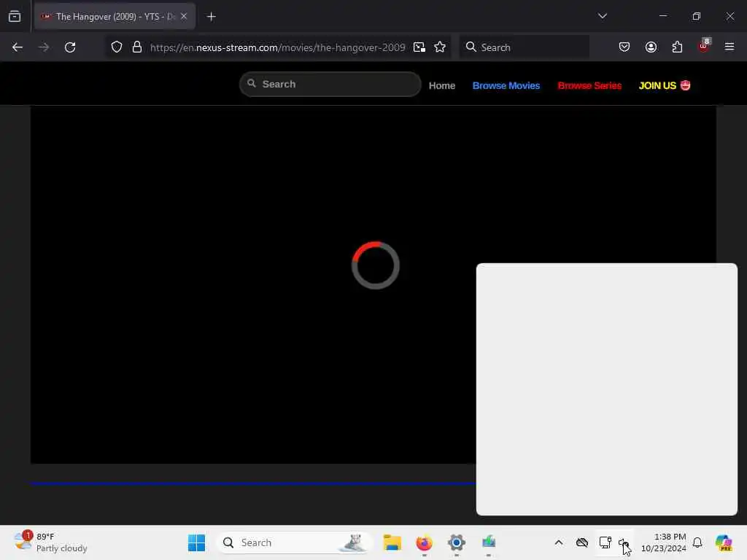The width and height of the screenshot is (747, 560).
Task: Open the Windows Start menu
Action: click(x=196, y=542)
